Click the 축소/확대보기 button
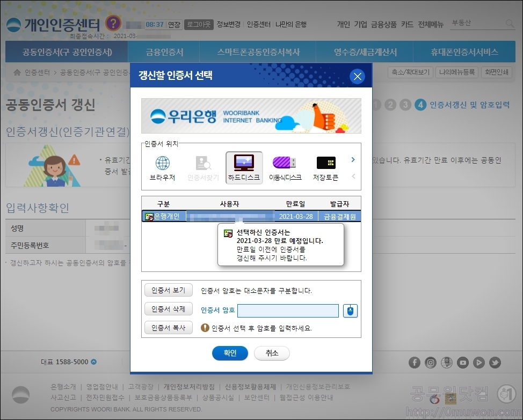This screenshot has width=523, height=420. coord(410,72)
